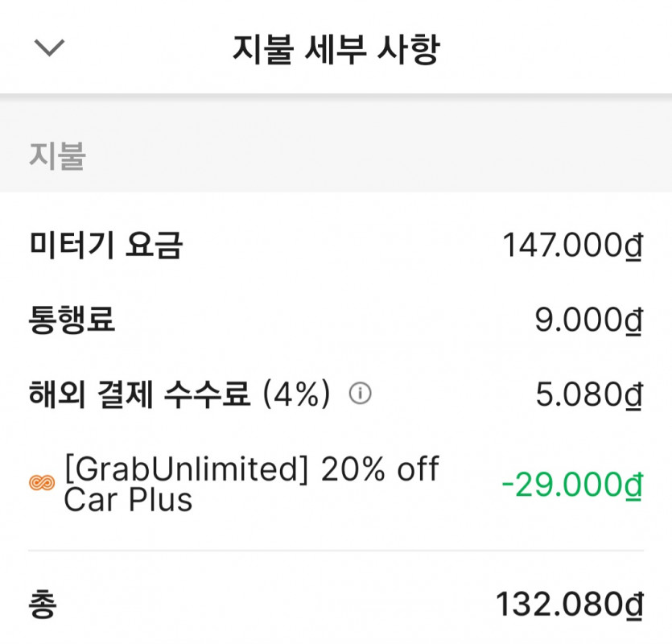
Task: Collapse the payment details with the down chevron
Action: [x=49, y=48]
